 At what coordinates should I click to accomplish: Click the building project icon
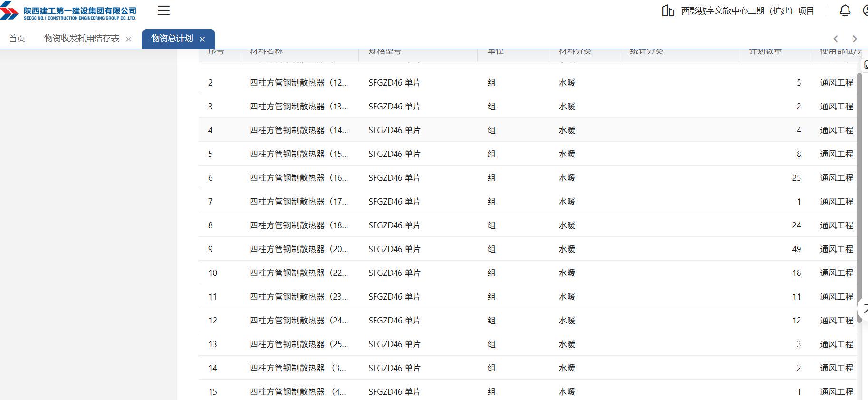pos(668,10)
